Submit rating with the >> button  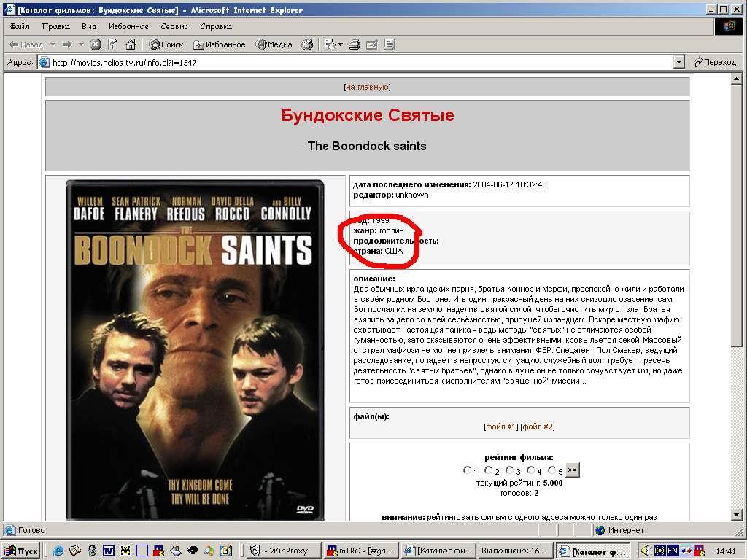point(573,470)
